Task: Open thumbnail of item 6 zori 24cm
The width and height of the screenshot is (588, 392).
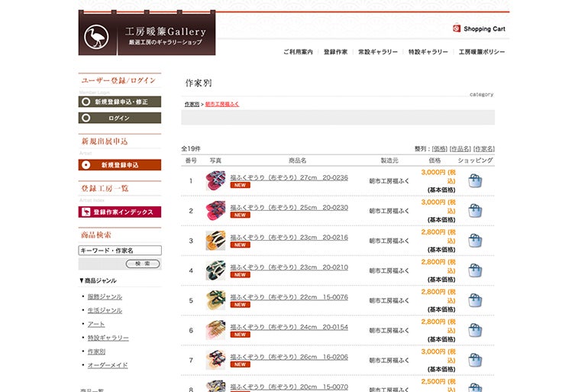Action: point(215,330)
